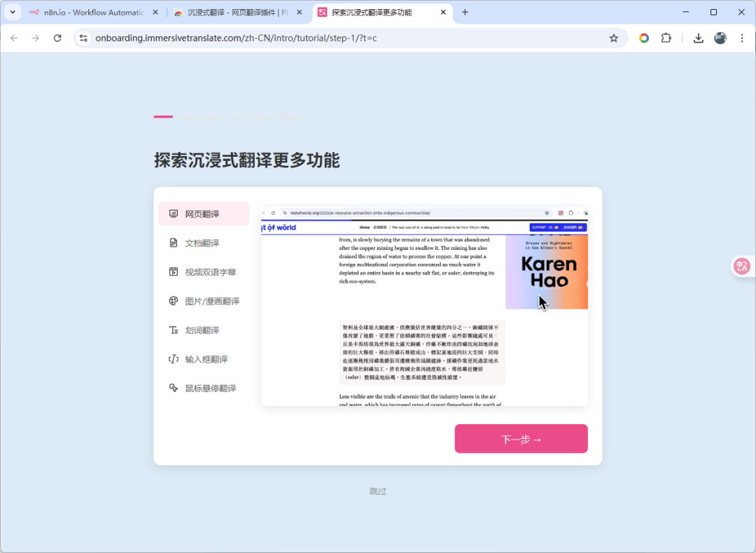Click the 网页翻译 monitor icon
The width and height of the screenshot is (756, 553).
tap(174, 213)
